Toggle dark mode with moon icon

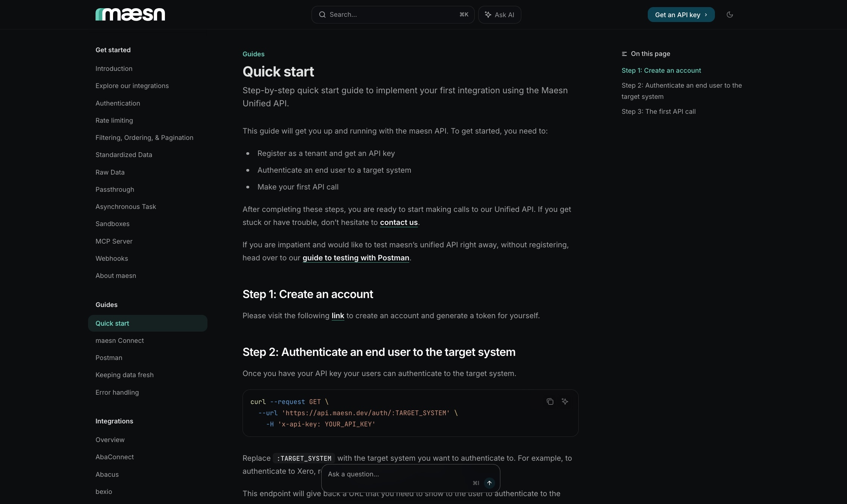click(x=730, y=15)
